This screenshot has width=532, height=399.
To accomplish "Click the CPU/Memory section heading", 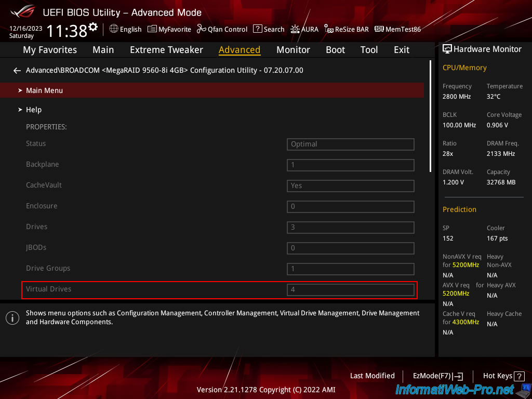I will pos(464,68).
